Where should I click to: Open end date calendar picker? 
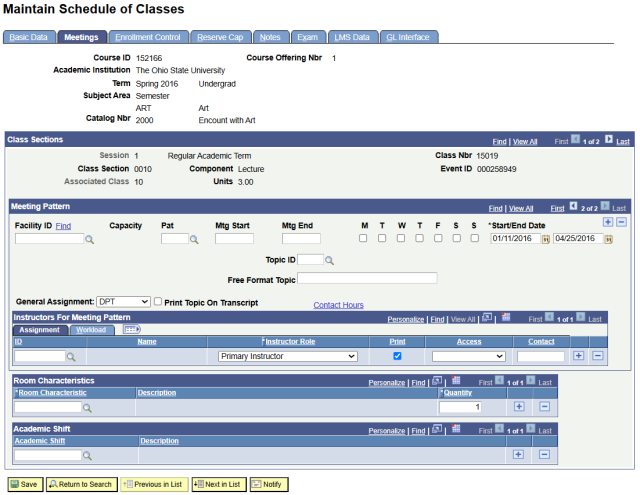(x=608, y=240)
